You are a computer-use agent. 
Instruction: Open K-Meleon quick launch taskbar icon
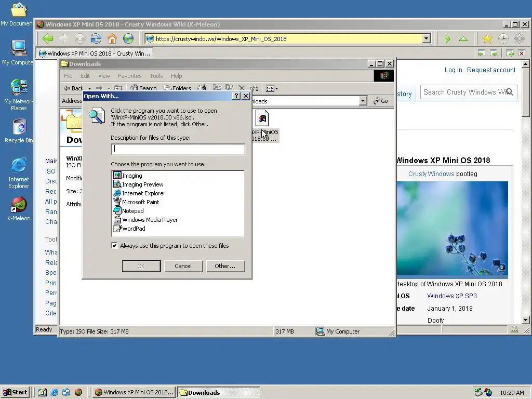[x=78, y=393]
